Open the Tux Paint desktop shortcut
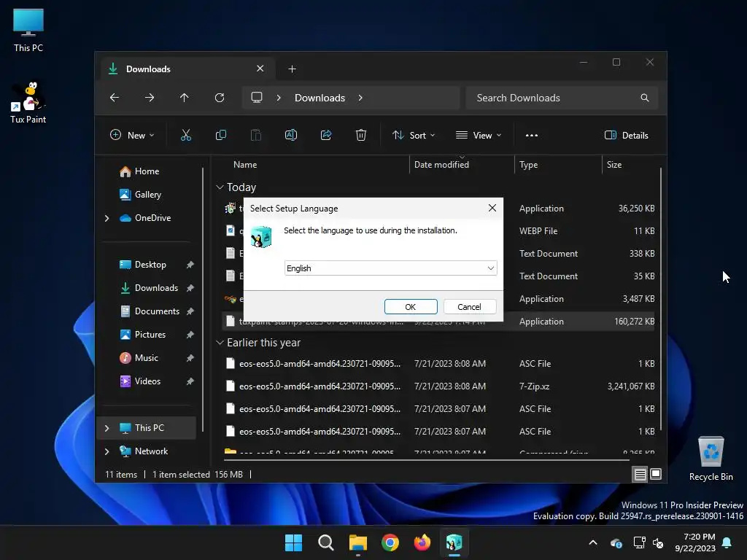 pos(28,102)
